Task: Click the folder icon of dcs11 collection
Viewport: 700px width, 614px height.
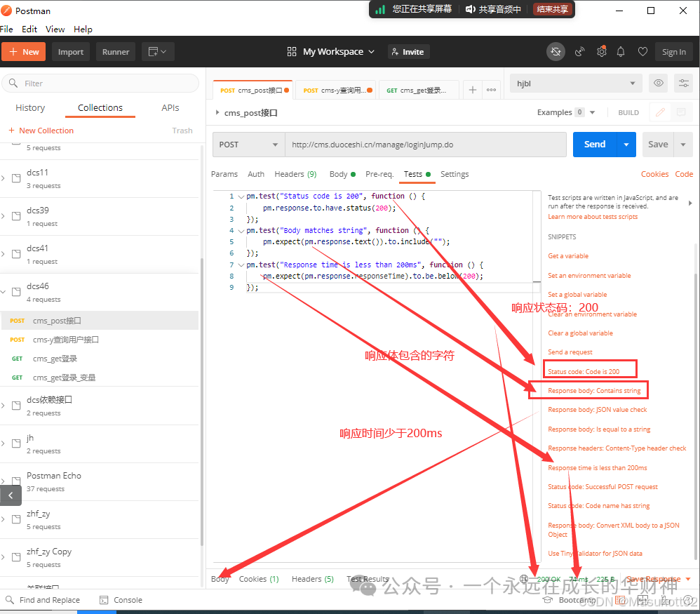Action: 16,178
